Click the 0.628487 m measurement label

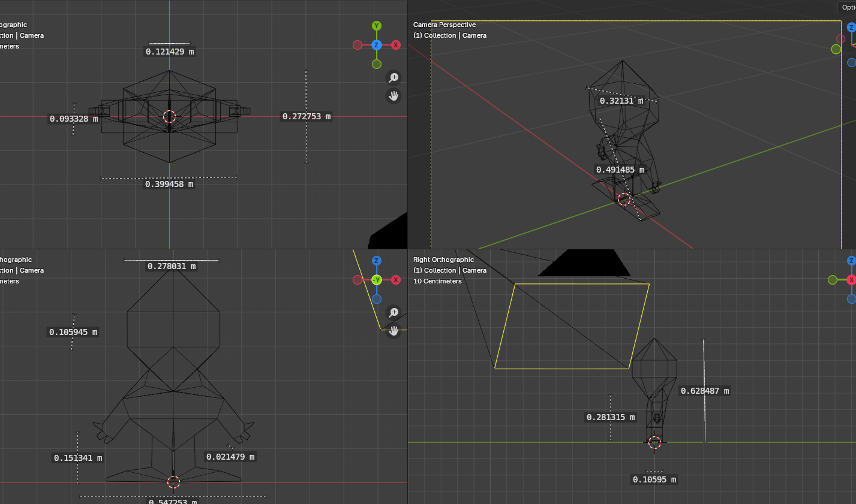click(x=705, y=391)
